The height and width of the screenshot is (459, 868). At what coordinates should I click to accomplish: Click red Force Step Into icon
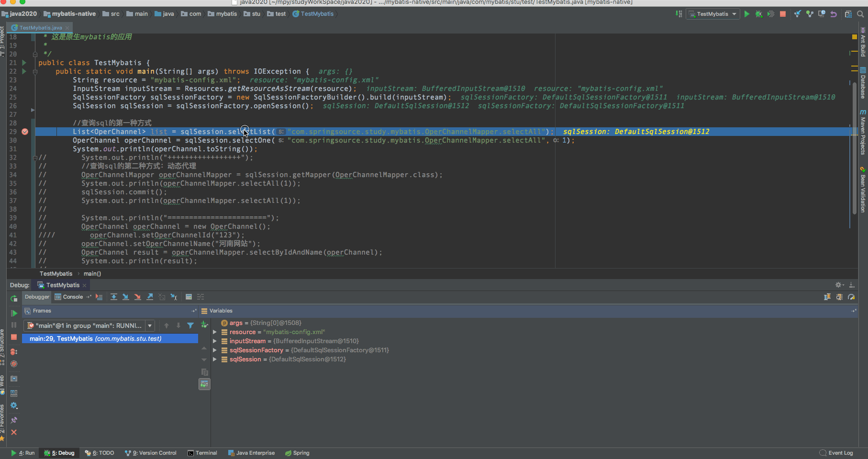[x=138, y=297]
